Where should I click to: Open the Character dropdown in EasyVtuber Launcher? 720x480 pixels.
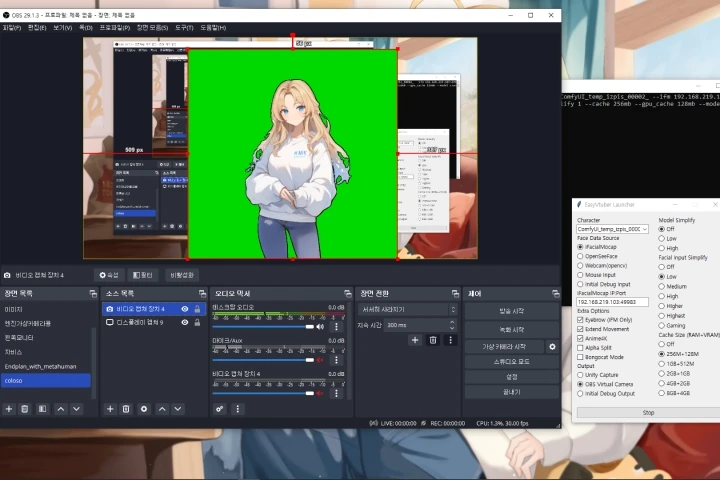point(613,229)
